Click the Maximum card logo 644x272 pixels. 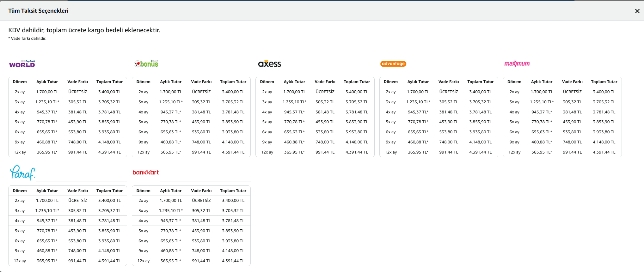(517, 63)
